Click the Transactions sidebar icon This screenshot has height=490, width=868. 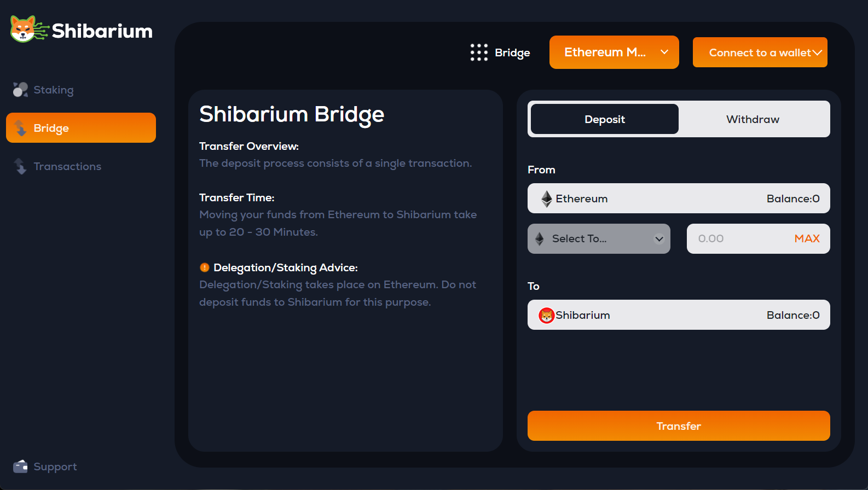tap(20, 166)
